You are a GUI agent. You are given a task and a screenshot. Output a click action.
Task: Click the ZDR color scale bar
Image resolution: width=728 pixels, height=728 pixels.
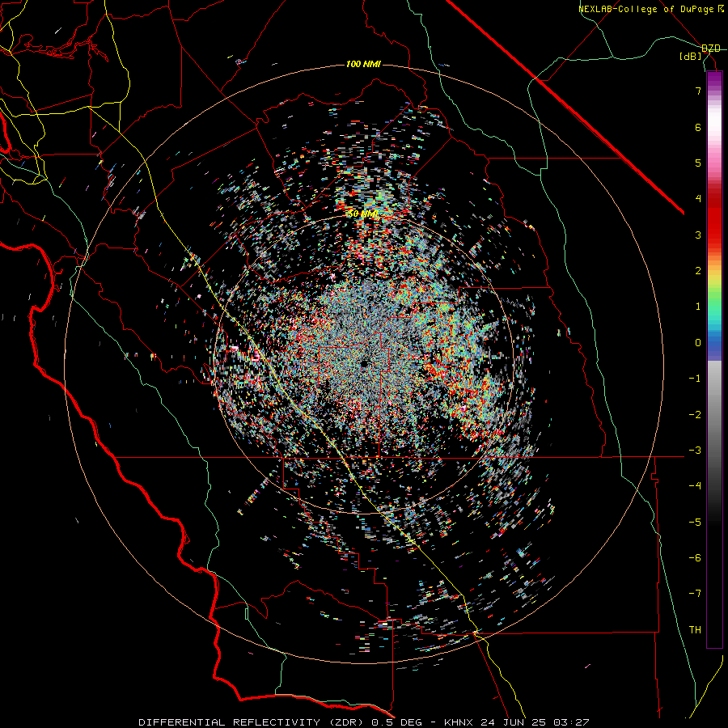point(714,359)
